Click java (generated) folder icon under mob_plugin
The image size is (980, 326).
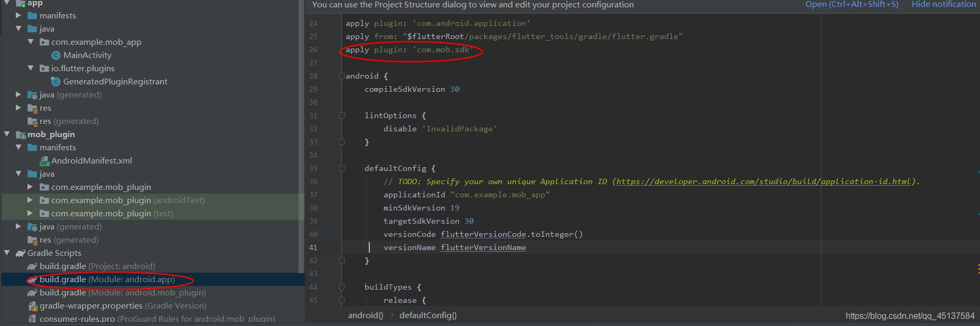point(32,227)
